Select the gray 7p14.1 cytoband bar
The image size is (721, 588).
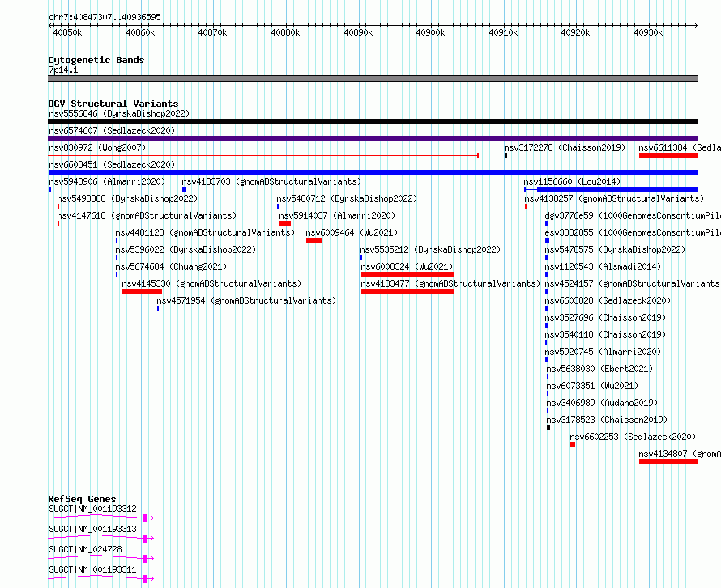(x=373, y=79)
